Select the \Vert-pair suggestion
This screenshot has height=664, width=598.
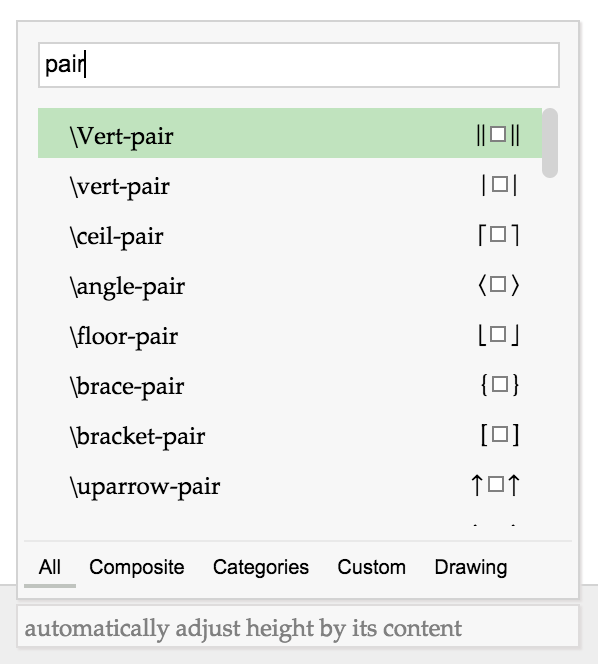pyautogui.click(x=290, y=133)
